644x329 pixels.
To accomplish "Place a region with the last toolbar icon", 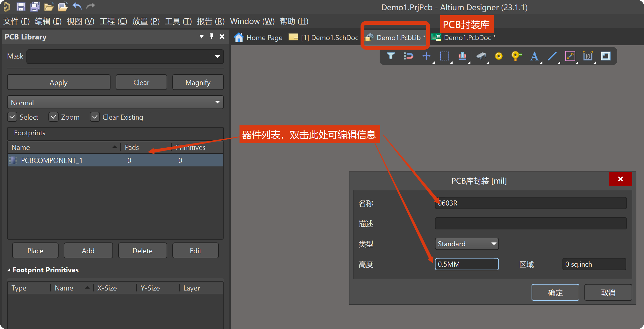I will point(606,56).
